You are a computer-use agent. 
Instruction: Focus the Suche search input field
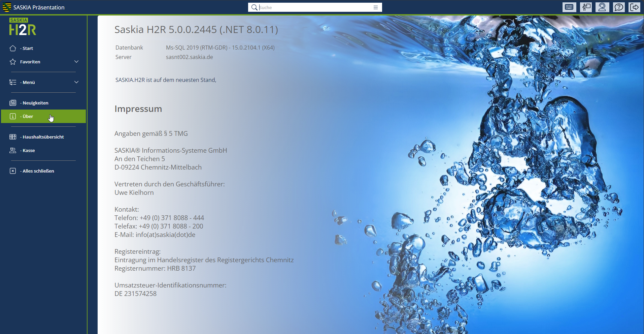(x=315, y=7)
